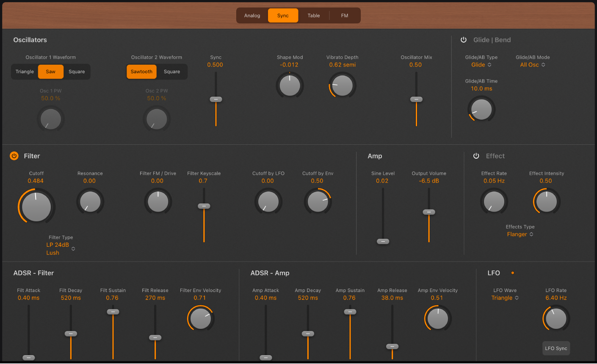
Task: Open the FM synthesis tab
Action: 344,15
